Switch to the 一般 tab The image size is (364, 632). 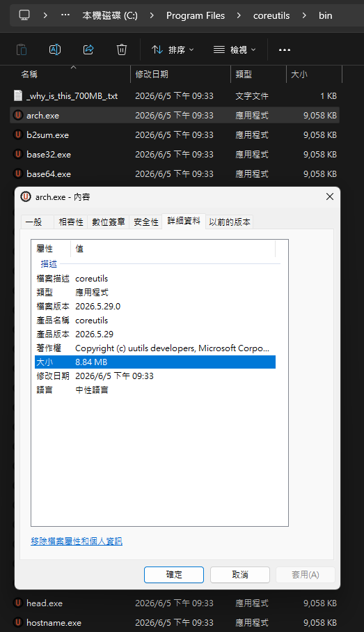34,222
